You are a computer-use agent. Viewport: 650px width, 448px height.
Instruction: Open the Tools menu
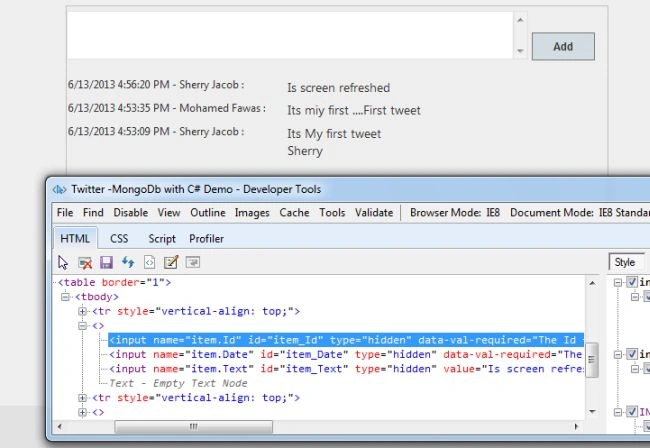tap(332, 213)
